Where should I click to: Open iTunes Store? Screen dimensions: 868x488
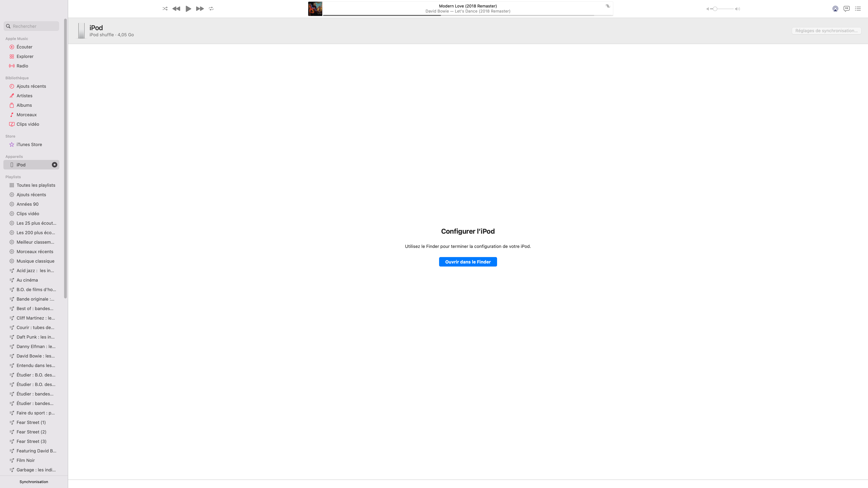click(x=31, y=145)
